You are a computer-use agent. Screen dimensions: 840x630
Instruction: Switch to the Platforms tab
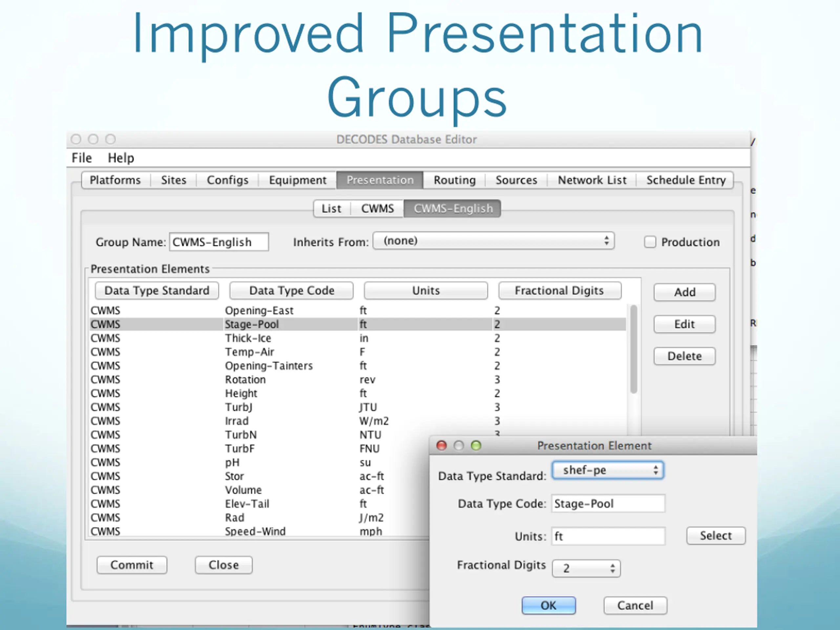coord(115,180)
